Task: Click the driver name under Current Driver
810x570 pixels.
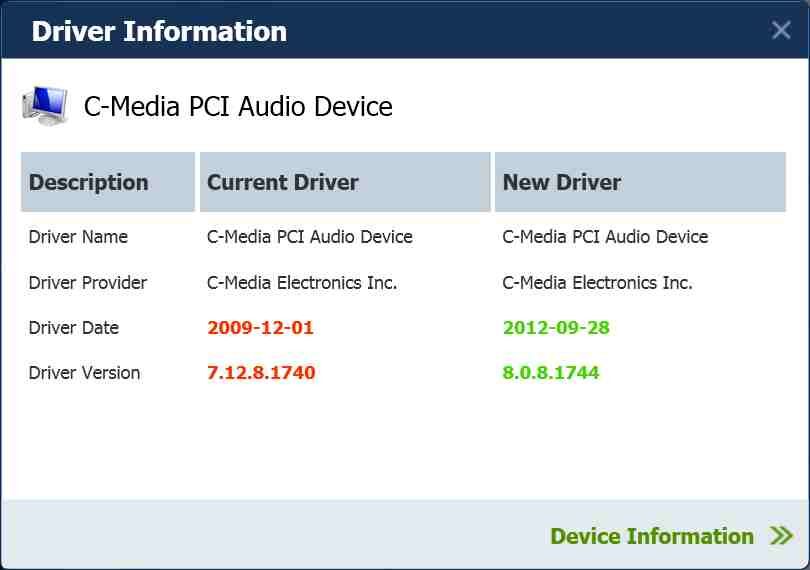Action: (309, 237)
